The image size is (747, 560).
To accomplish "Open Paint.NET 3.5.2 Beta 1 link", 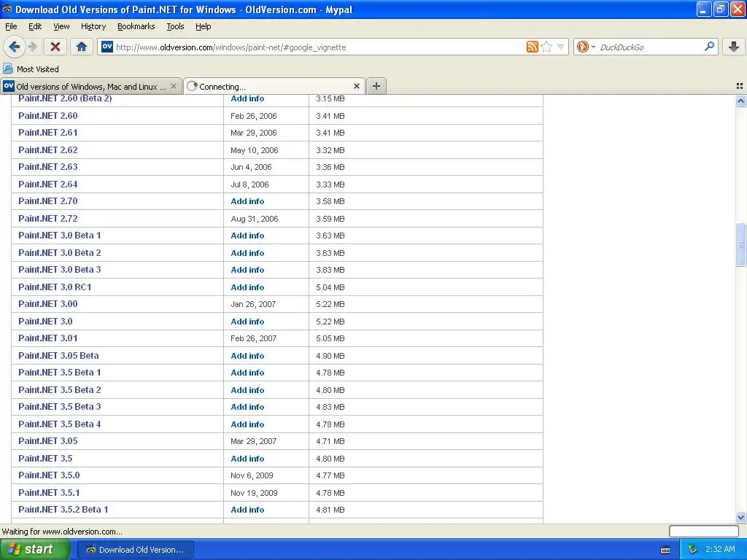I will click(x=63, y=510).
